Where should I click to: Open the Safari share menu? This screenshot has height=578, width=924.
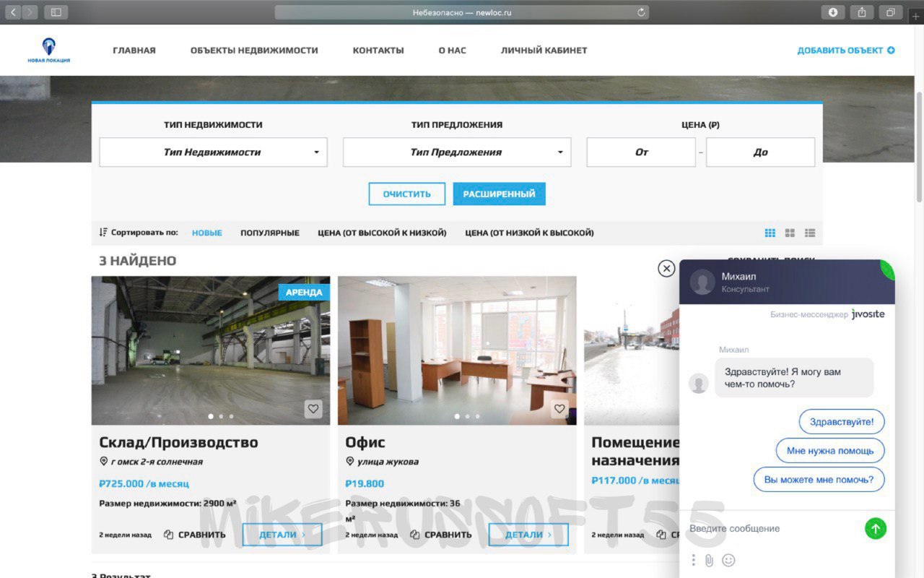tap(862, 12)
